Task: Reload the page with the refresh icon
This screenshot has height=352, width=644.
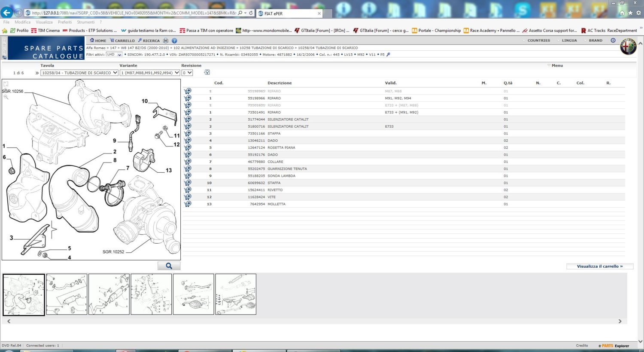Action: click(x=251, y=13)
